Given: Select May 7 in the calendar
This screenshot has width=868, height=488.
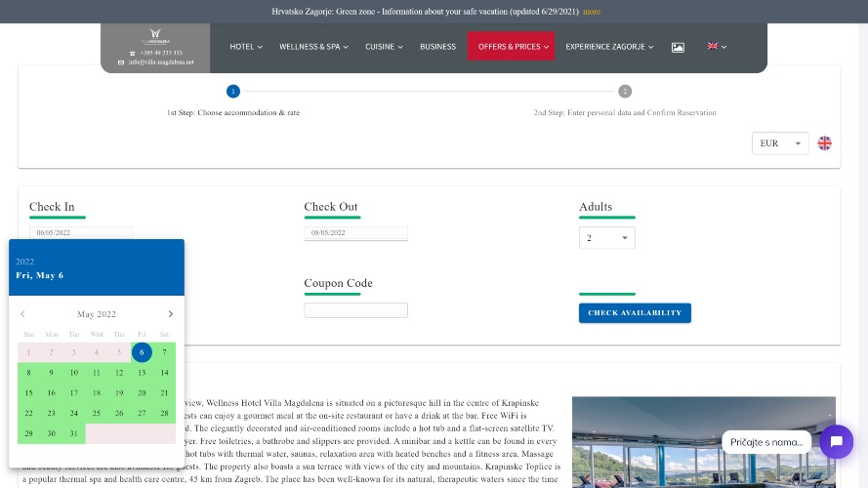Looking at the screenshot, I should click(164, 352).
